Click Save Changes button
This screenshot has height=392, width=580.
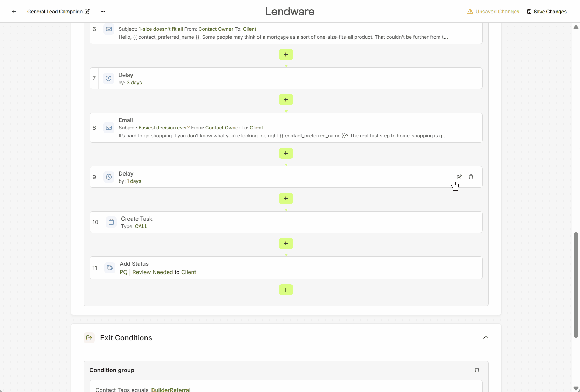click(547, 12)
